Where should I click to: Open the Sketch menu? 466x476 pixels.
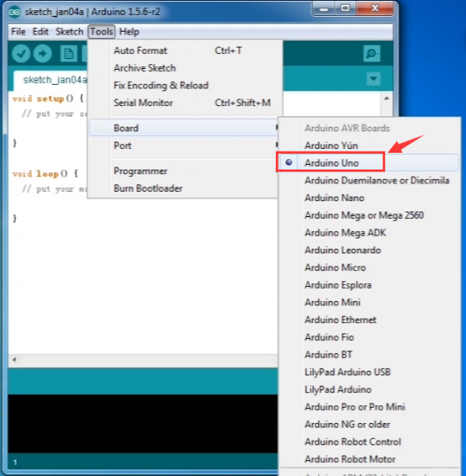pyautogui.click(x=69, y=32)
